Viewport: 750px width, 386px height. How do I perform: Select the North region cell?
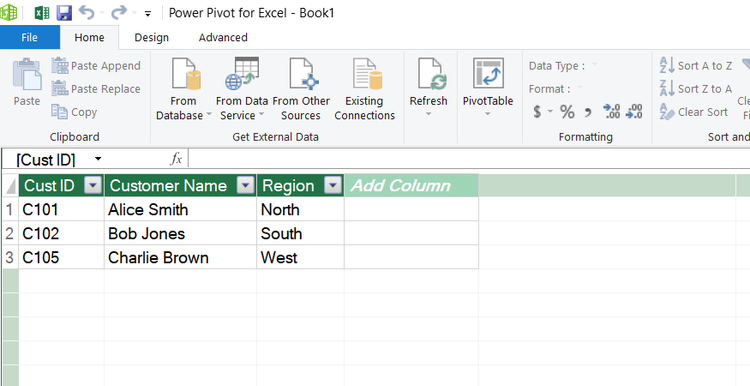(x=300, y=210)
